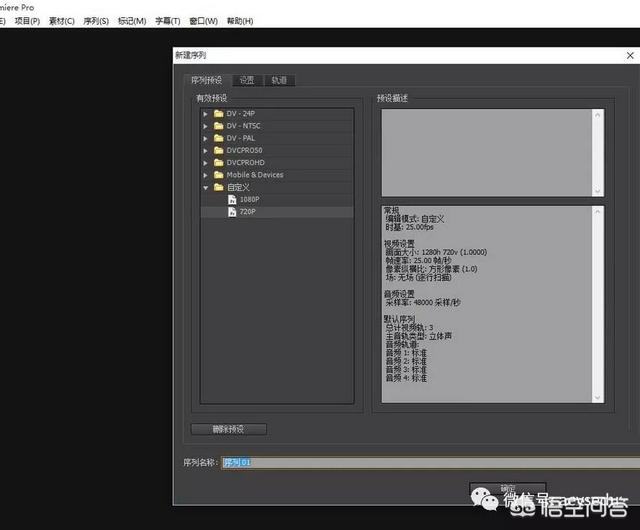Viewport: 640px width, 530px height.
Task: Open the 序列(S) menu
Action: (96, 21)
